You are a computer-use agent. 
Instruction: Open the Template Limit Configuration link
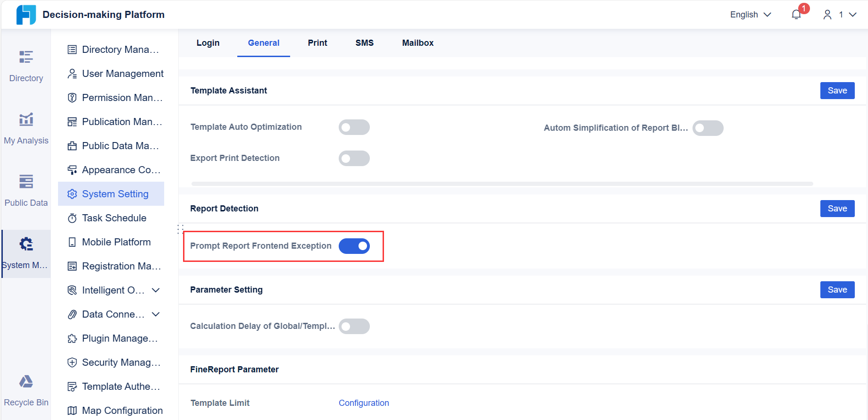point(364,403)
